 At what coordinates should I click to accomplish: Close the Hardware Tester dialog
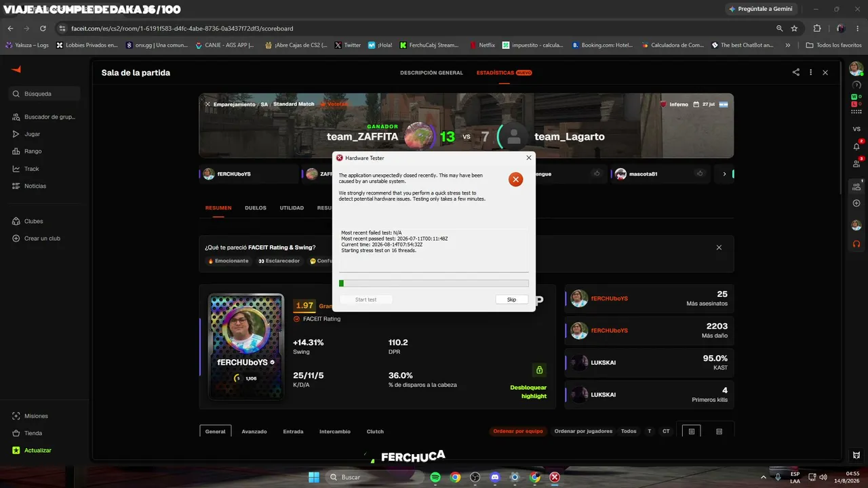coord(528,158)
